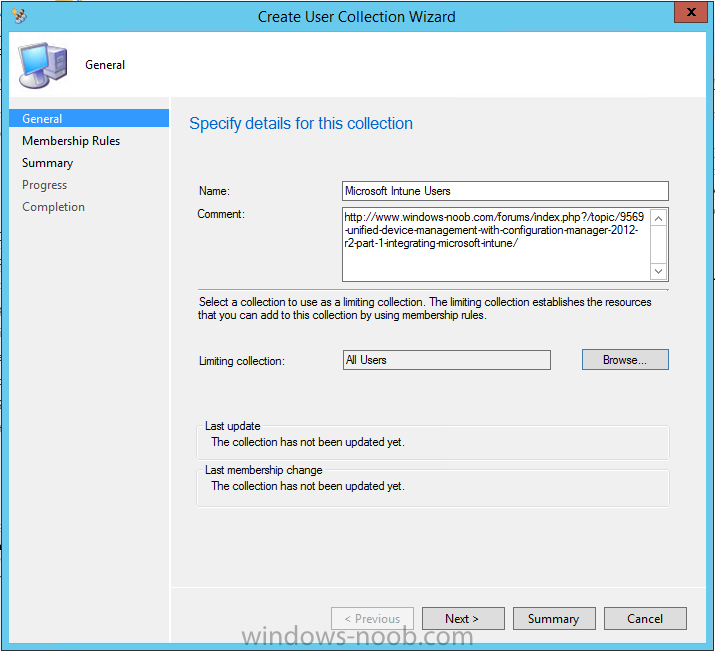715x651 pixels.
Task: Click 'Specify details for this collection' heading
Action: point(301,124)
